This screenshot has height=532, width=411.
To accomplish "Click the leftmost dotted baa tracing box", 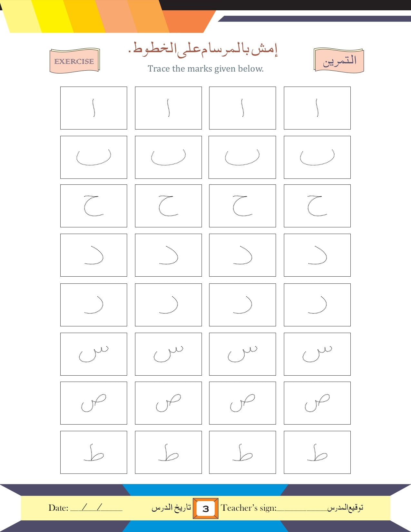I will (x=93, y=157).
